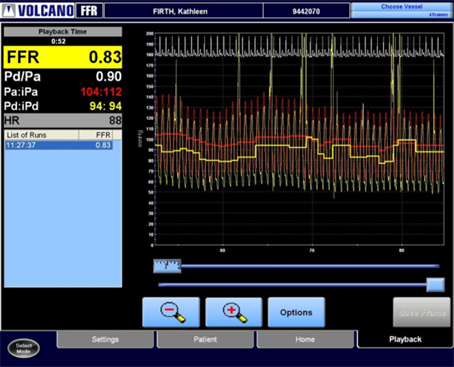Open the Options button
Image resolution: width=454 pixels, height=367 pixels.
296,312
